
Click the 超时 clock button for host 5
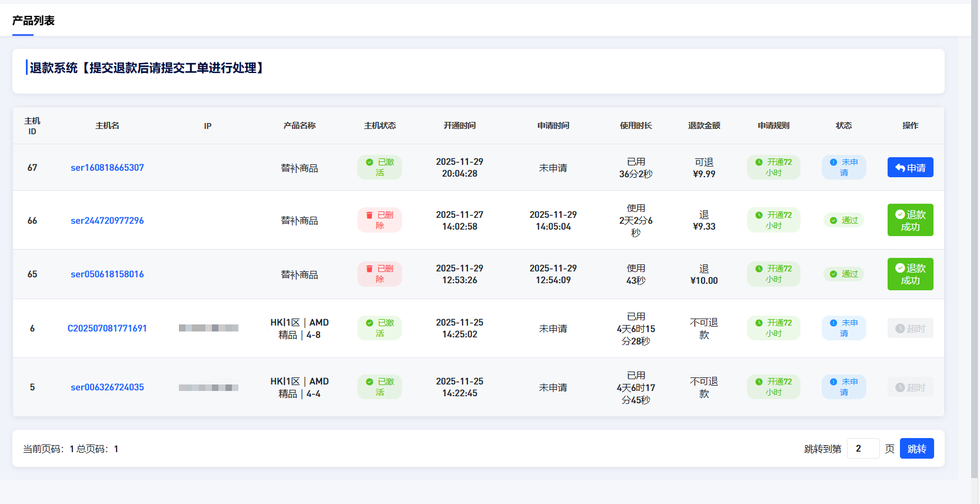910,387
